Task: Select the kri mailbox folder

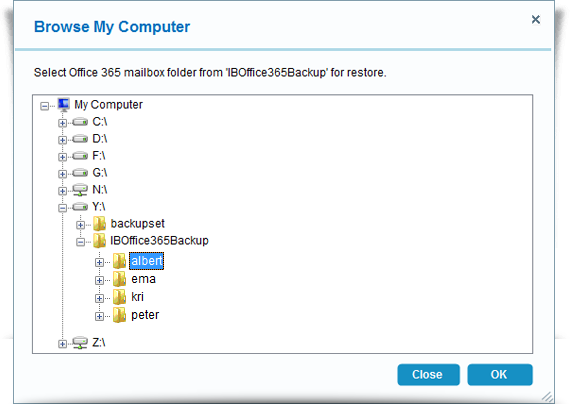Action: tap(137, 297)
